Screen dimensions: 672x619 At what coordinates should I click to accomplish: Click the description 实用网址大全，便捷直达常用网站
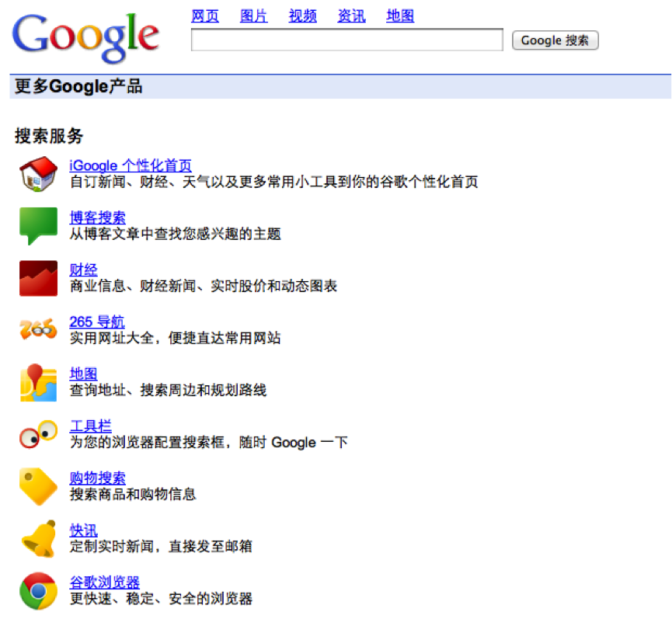(176, 338)
